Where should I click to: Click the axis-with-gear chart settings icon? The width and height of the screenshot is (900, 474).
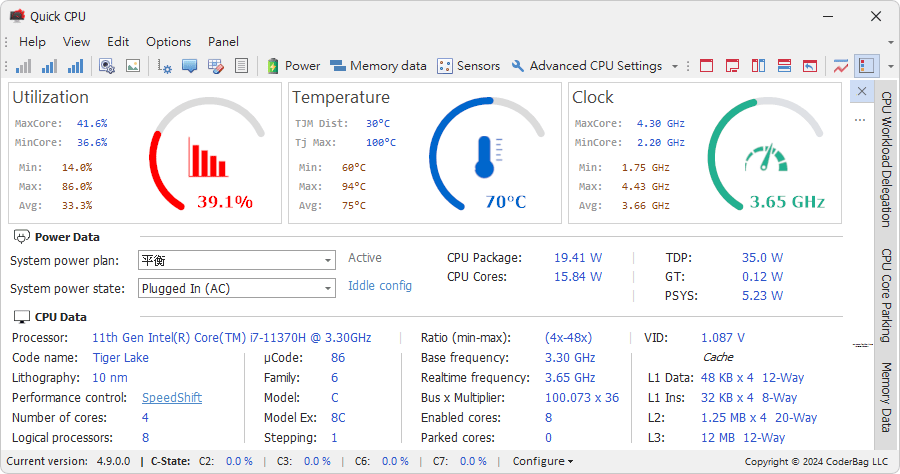(164, 66)
